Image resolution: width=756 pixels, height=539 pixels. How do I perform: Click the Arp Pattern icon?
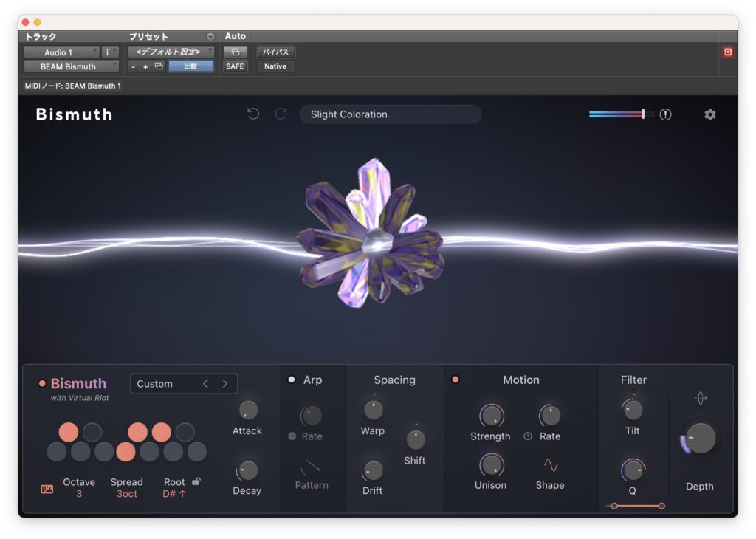click(311, 467)
